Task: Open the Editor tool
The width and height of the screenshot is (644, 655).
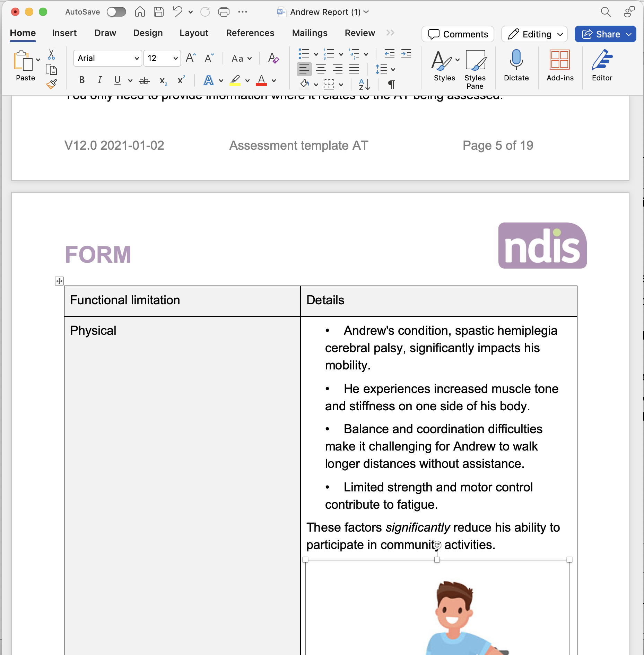Action: 602,65
